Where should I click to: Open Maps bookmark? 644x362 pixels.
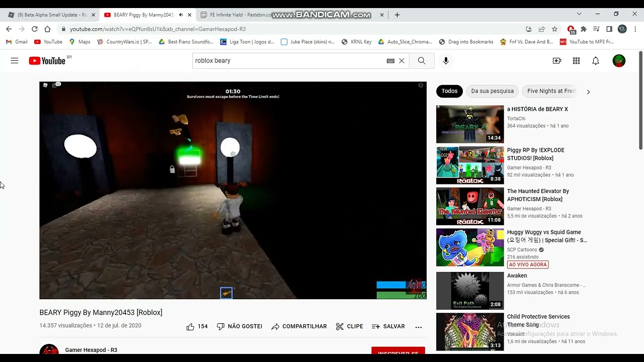[79, 42]
